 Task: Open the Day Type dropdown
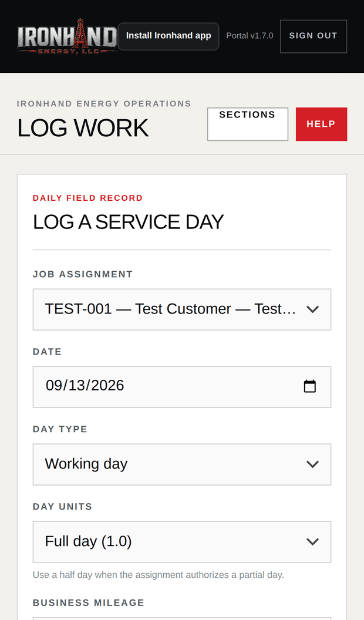pyautogui.click(x=182, y=464)
